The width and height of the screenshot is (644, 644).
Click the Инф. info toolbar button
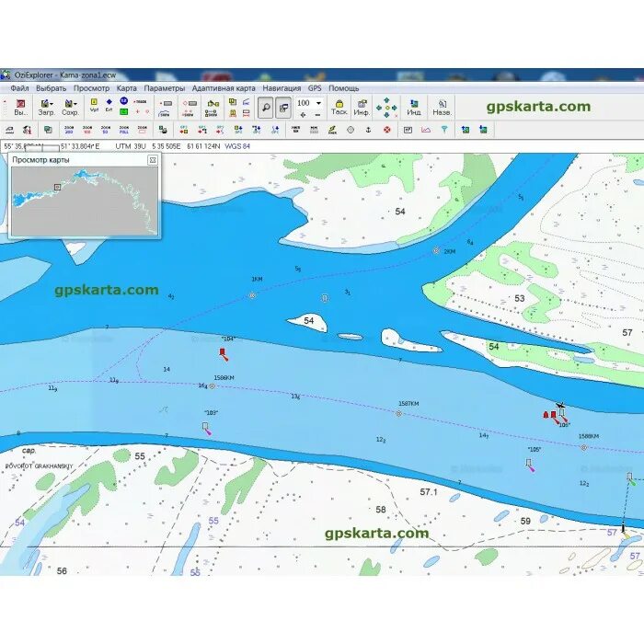pyautogui.click(x=362, y=108)
